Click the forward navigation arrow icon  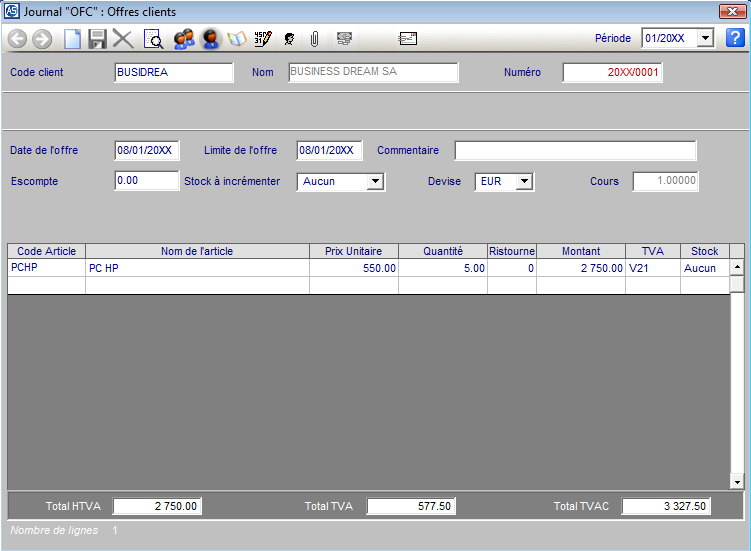(x=42, y=39)
